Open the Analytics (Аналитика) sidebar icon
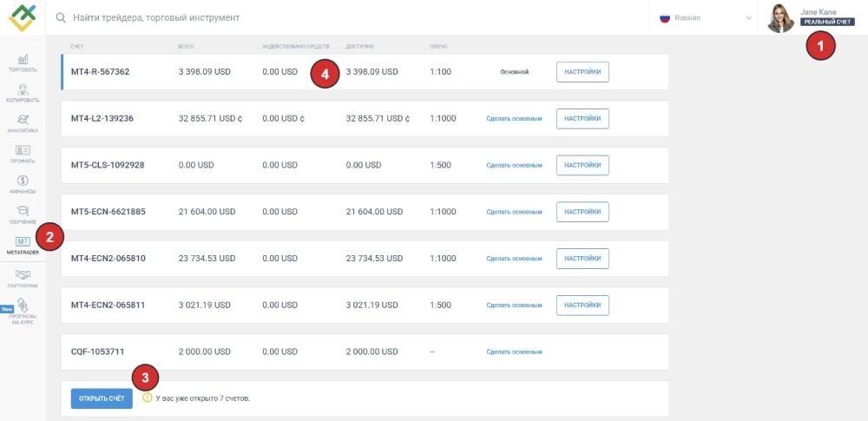 23,120
